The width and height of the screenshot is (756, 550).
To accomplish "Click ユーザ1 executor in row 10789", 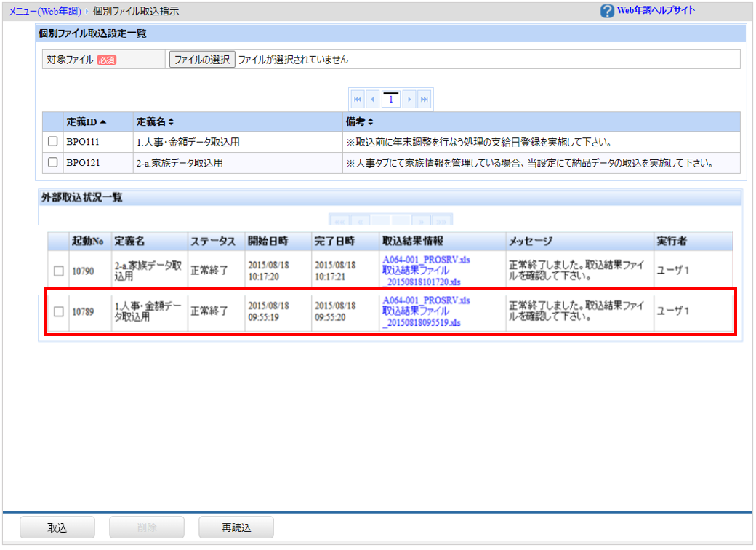I will pyautogui.click(x=672, y=311).
